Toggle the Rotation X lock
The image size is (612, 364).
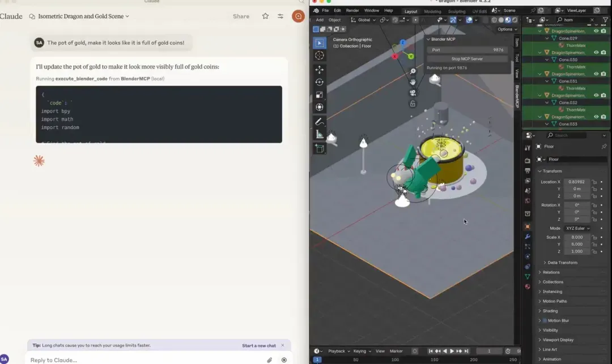tap(594, 205)
